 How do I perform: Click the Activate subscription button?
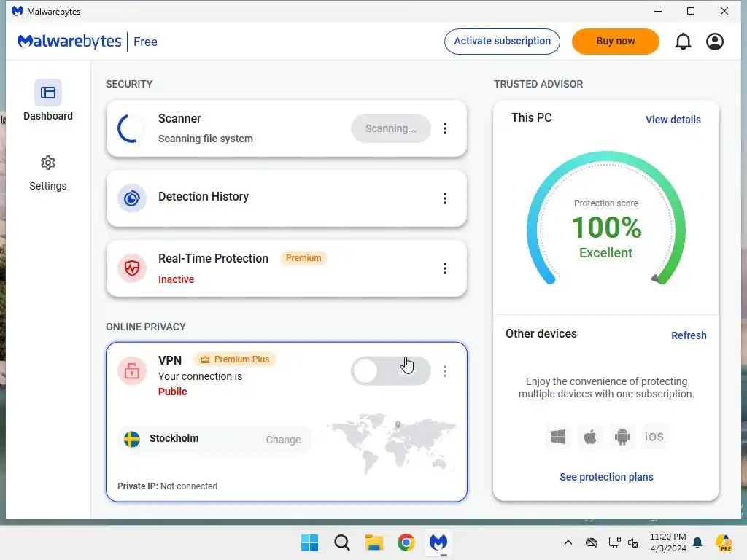(x=502, y=42)
